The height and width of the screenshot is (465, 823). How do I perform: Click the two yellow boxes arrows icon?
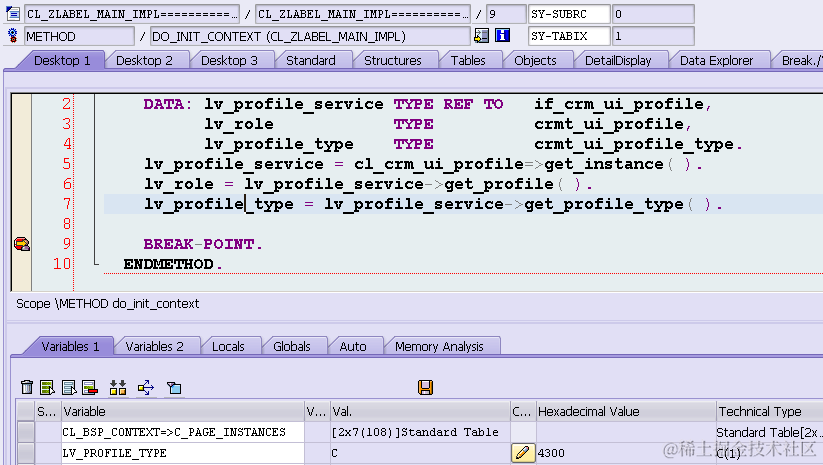coord(118,387)
